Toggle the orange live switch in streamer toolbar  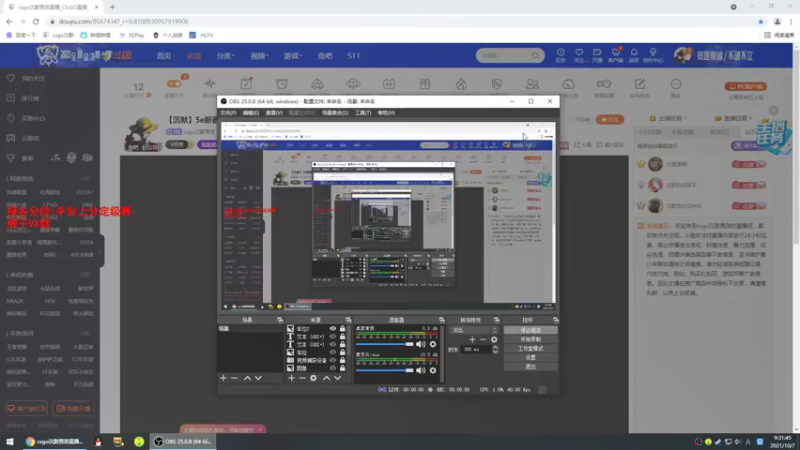(174, 84)
